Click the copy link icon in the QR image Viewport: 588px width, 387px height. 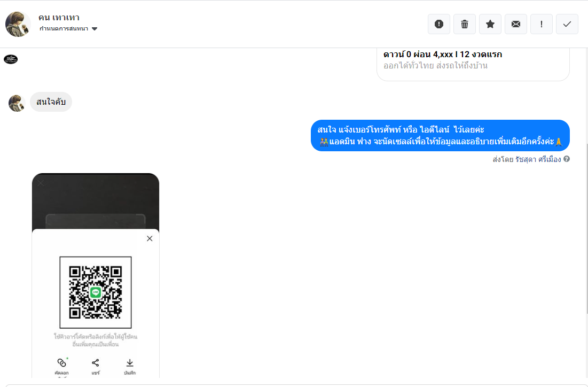pos(62,362)
